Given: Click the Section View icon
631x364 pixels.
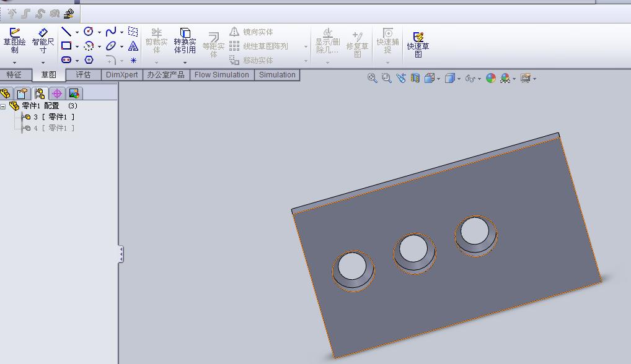Looking at the screenshot, I should tap(415, 78).
